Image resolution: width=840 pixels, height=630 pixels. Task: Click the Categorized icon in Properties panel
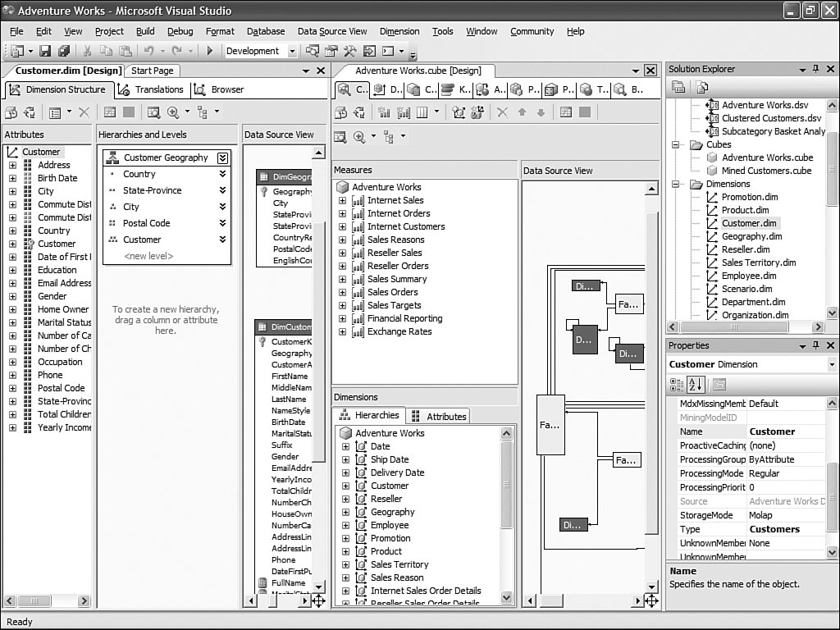677,384
